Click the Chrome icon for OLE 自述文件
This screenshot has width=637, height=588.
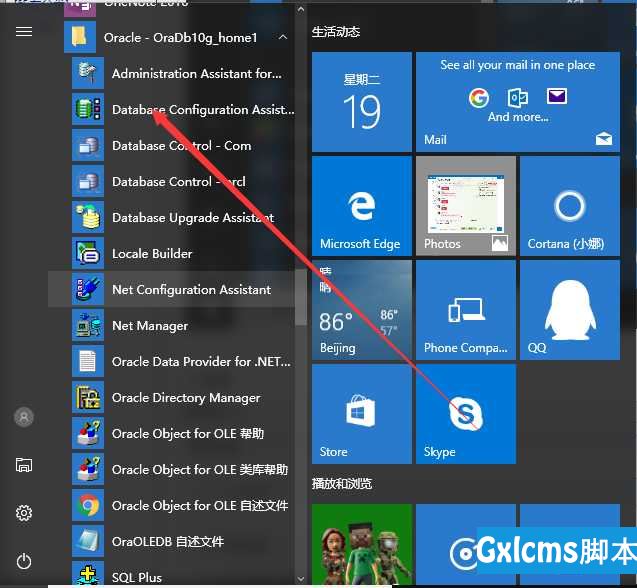(x=88, y=505)
